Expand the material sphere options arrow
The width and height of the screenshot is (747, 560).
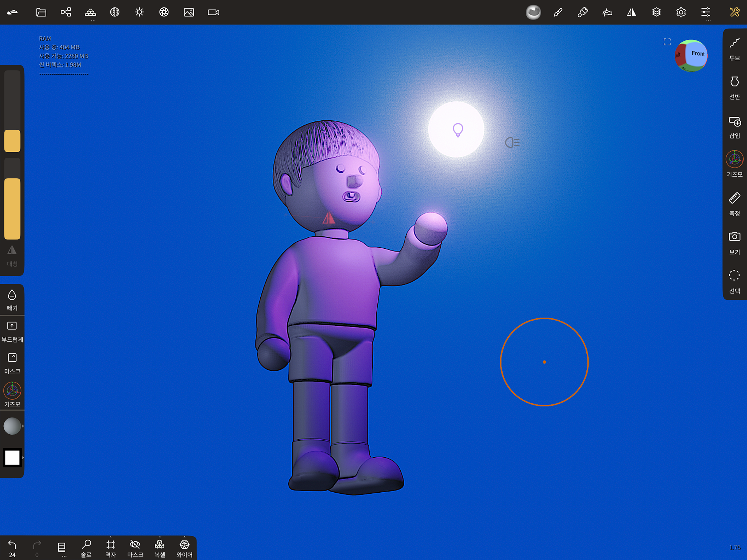click(x=23, y=426)
